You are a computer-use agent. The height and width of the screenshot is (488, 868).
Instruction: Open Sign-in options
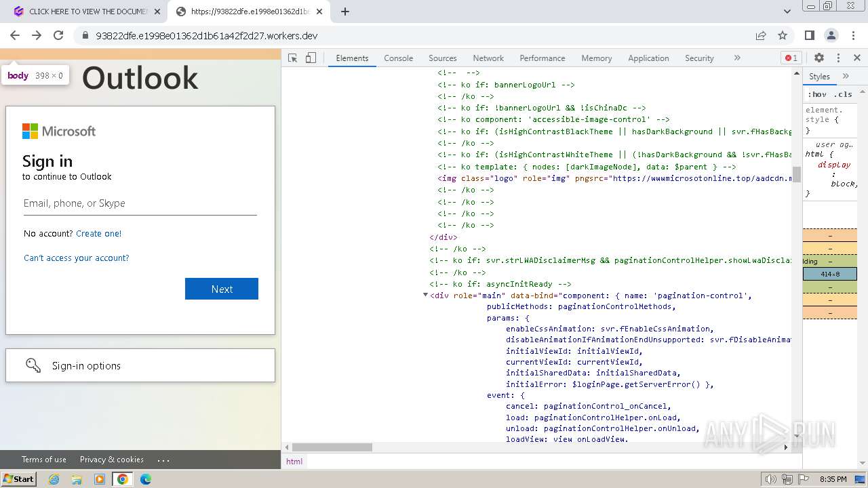[140, 365]
